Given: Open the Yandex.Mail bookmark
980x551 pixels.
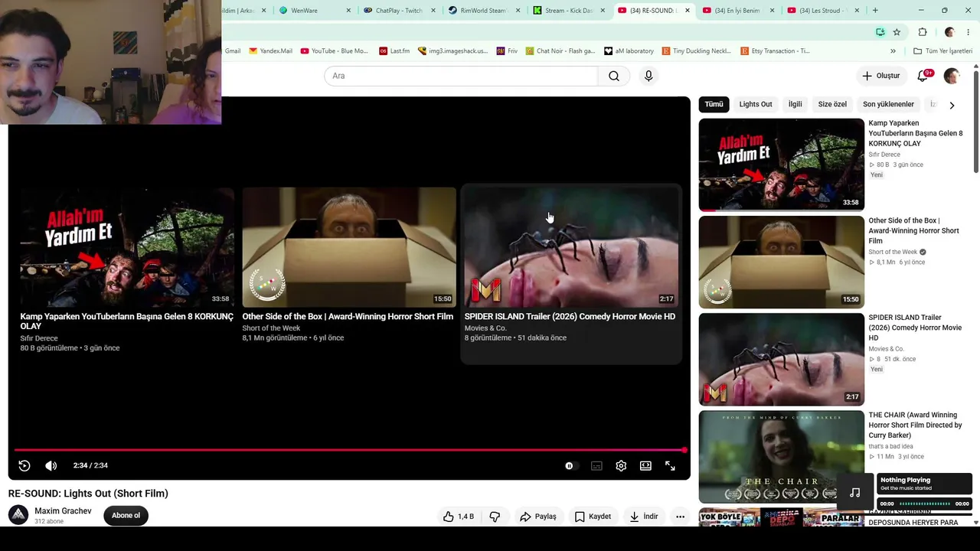Looking at the screenshot, I should coord(270,51).
